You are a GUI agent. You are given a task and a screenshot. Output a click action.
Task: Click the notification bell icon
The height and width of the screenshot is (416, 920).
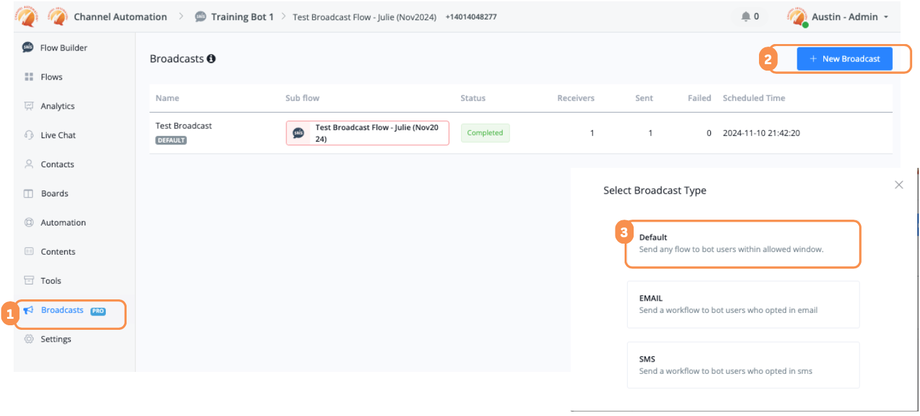coord(746,17)
